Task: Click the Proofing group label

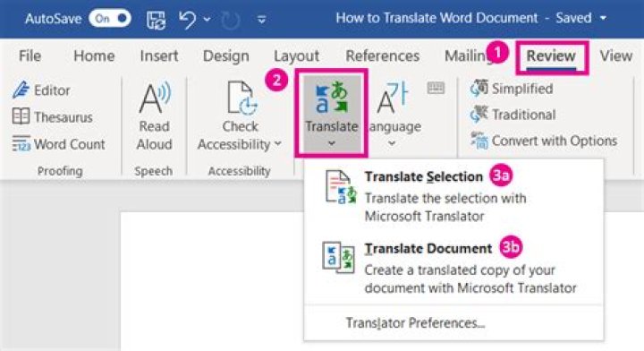Action: 60,171
